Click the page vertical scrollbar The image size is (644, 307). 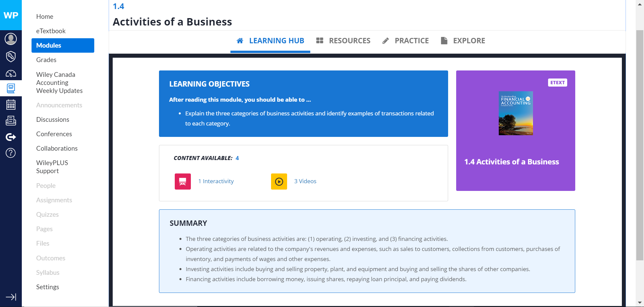point(640,144)
